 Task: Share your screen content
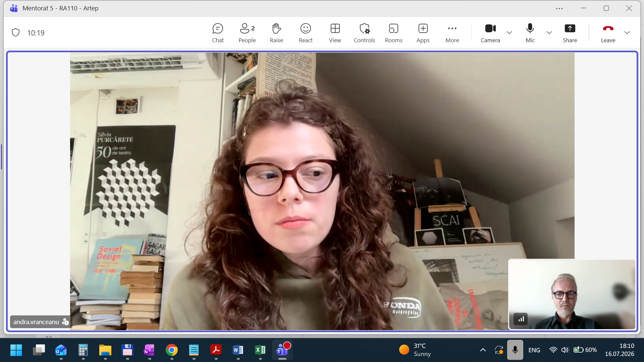click(570, 33)
